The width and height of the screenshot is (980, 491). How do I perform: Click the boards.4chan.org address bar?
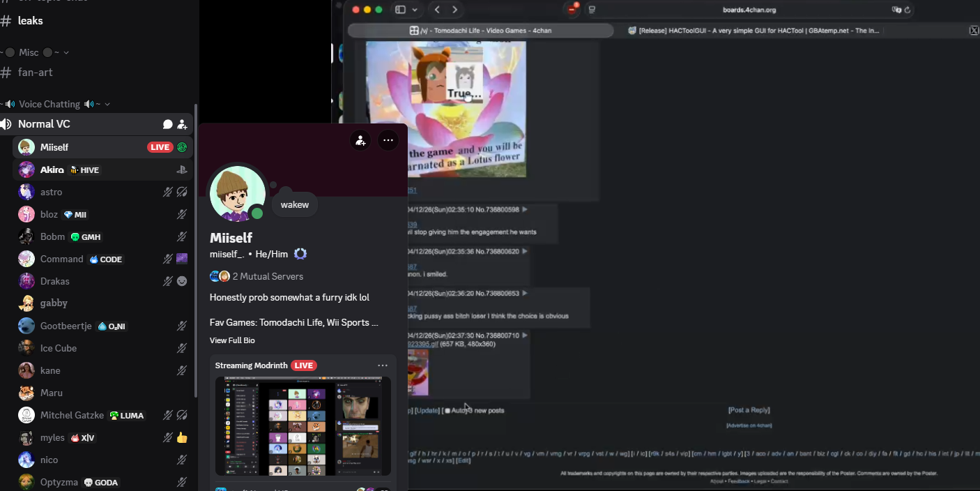point(749,10)
